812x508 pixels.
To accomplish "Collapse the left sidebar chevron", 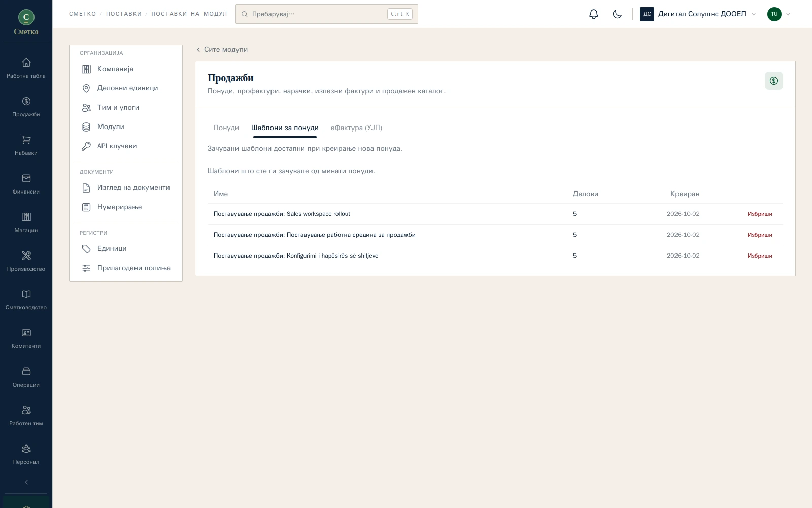I will coord(26,482).
